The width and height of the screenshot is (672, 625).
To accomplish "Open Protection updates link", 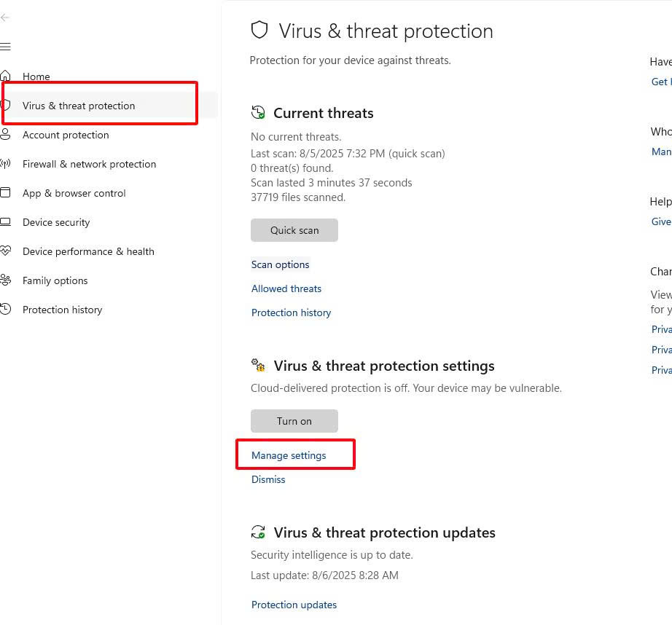I will [x=294, y=605].
